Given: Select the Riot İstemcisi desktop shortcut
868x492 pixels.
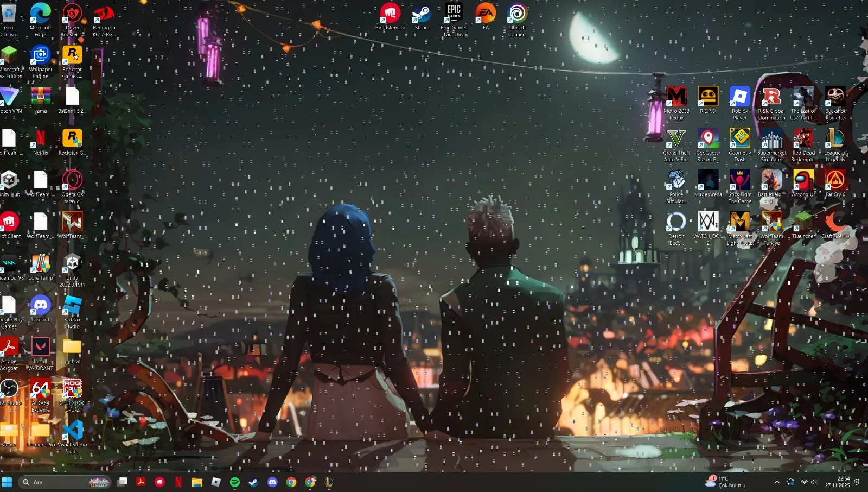Looking at the screenshot, I should (x=390, y=16).
